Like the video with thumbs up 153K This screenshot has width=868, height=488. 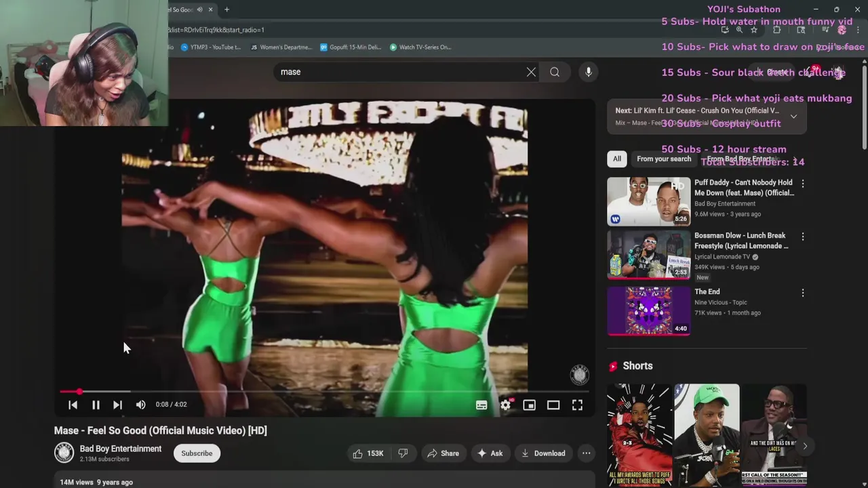(367, 453)
